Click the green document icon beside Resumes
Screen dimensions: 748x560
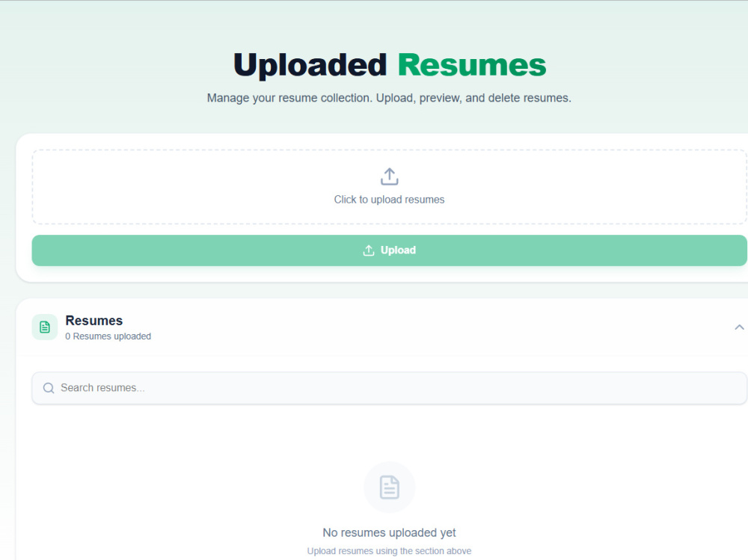[x=45, y=327]
